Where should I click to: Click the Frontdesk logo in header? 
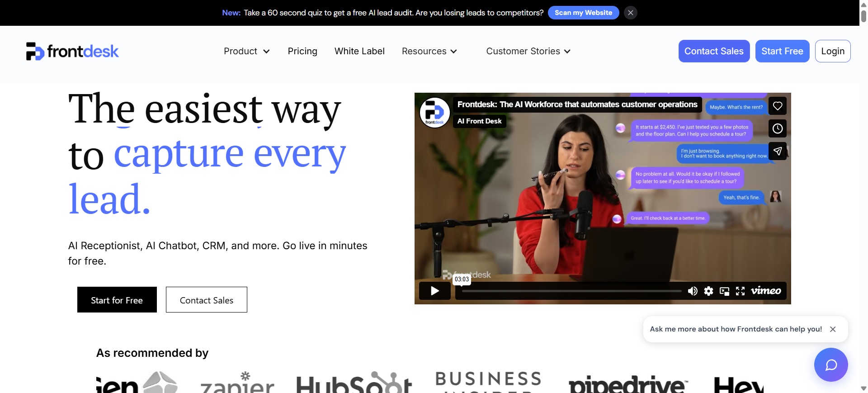72,51
